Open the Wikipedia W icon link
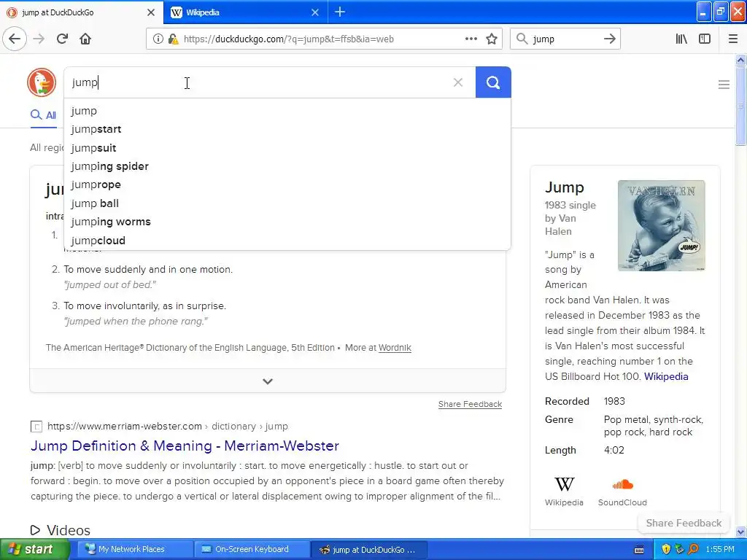The height and width of the screenshot is (560, 747). [x=564, y=484]
